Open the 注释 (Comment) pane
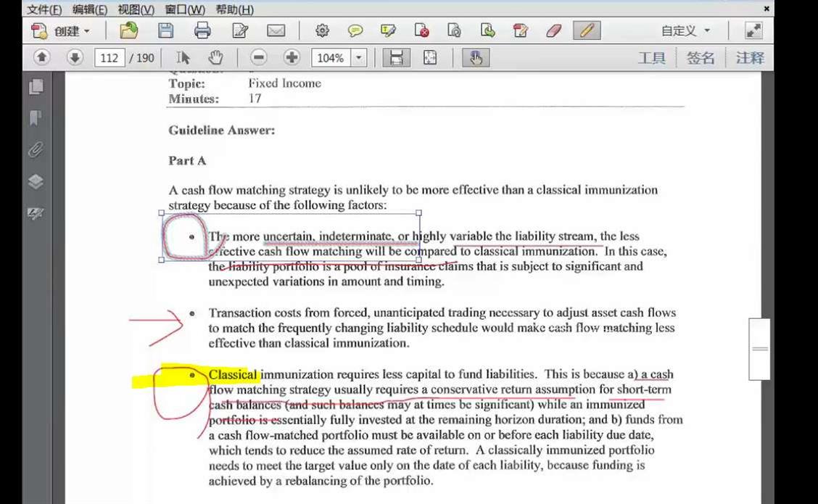818x504 pixels. (x=750, y=57)
